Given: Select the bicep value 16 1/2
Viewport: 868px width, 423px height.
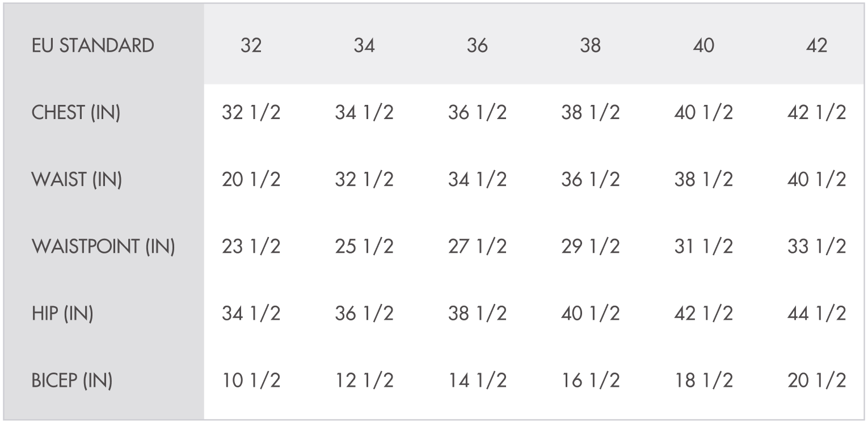Looking at the screenshot, I should point(590,381).
